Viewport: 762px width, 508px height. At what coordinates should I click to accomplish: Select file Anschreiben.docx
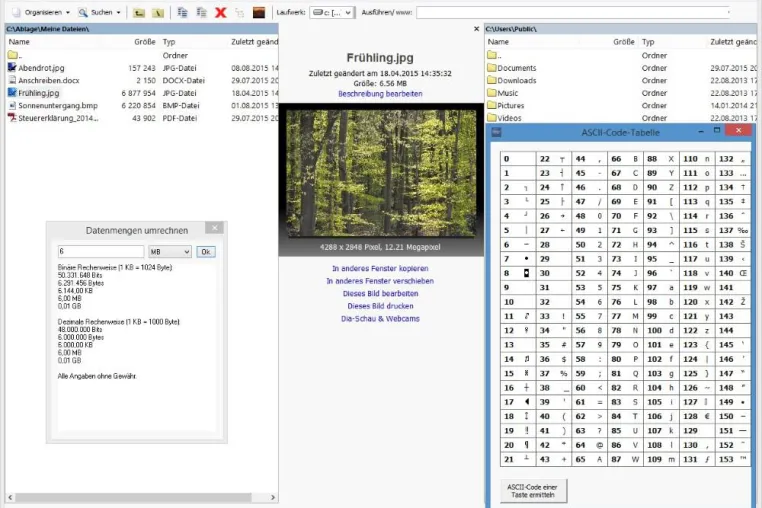49,80
